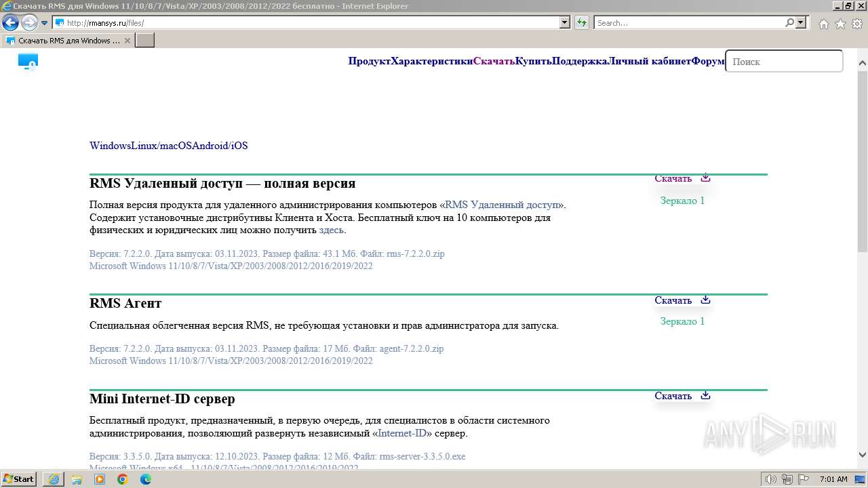
Task: Click the address bar URL field
Action: pyautogui.click(x=306, y=22)
